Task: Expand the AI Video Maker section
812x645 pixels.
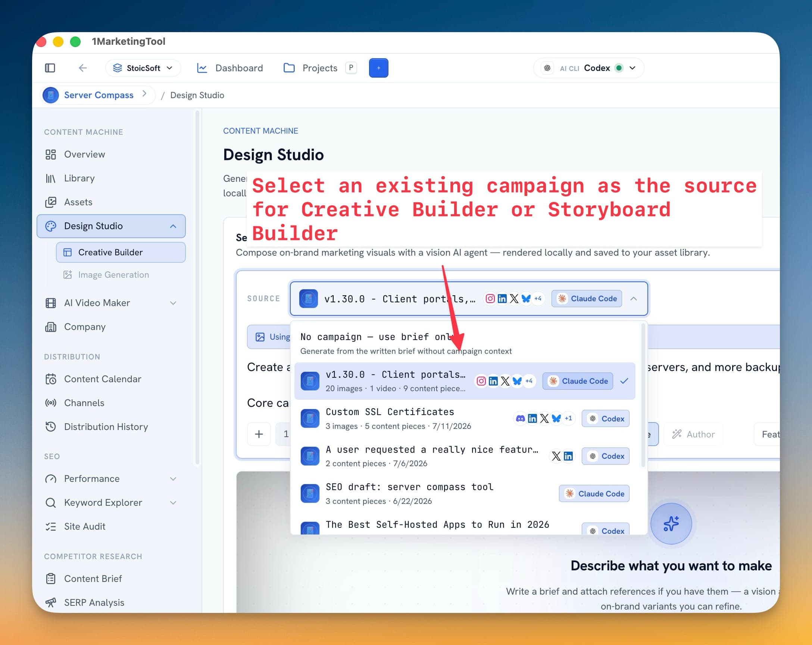Action: tap(173, 303)
